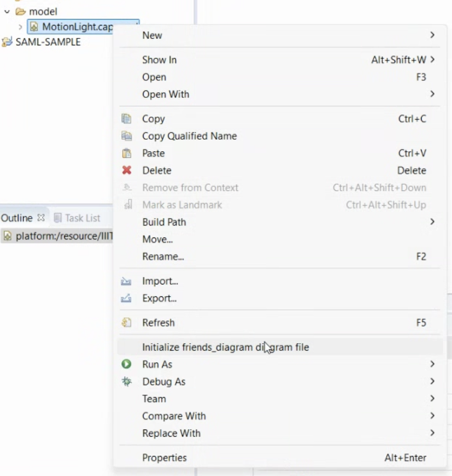Click the Debug As bug icon
The width and height of the screenshot is (452, 476).
pos(127,382)
